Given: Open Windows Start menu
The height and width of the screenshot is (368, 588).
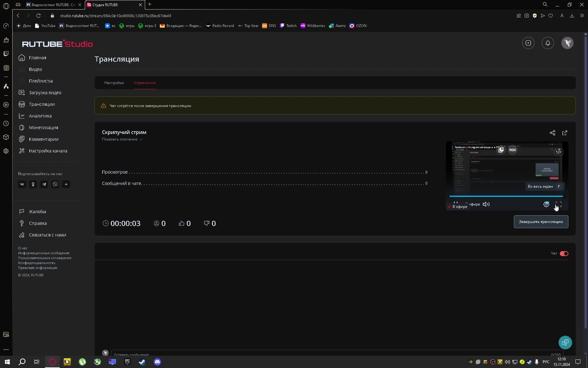Looking at the screenshot, I should pos(7,362).
